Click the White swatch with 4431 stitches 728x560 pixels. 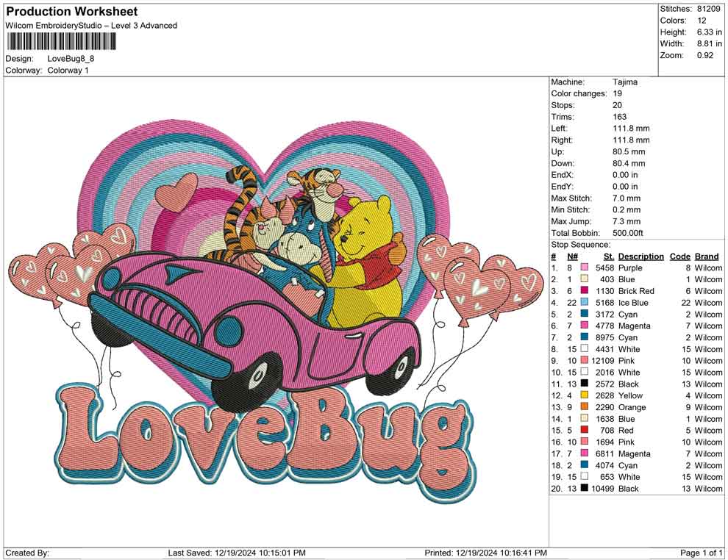(x=585, y=349)
